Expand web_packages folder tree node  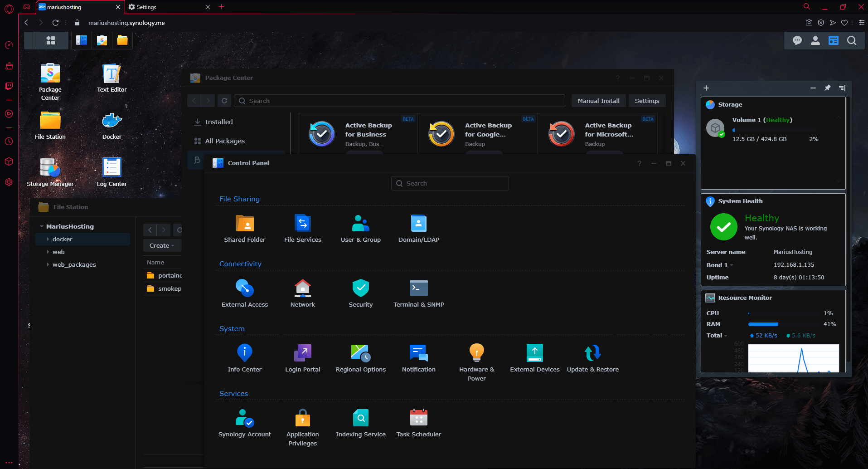coord(48,264)
